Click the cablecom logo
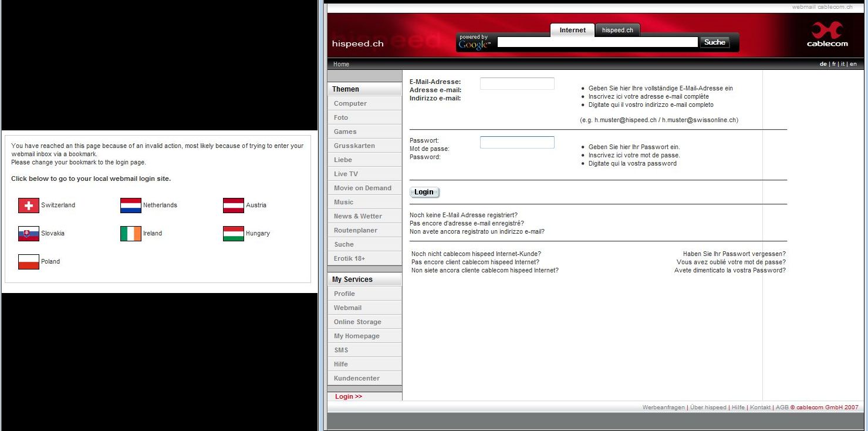Screen dimensions: 868x431 click(827, 35)
